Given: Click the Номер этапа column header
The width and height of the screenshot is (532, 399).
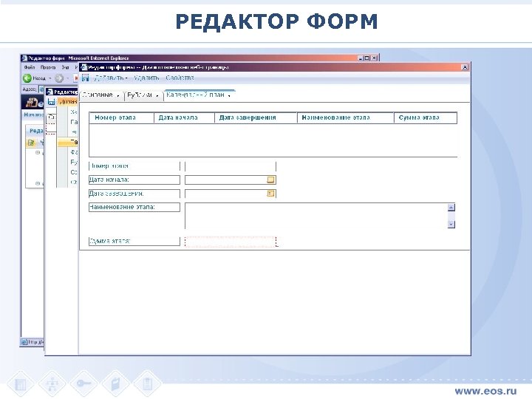Looking at the screenshot, I should coord(121,117).
